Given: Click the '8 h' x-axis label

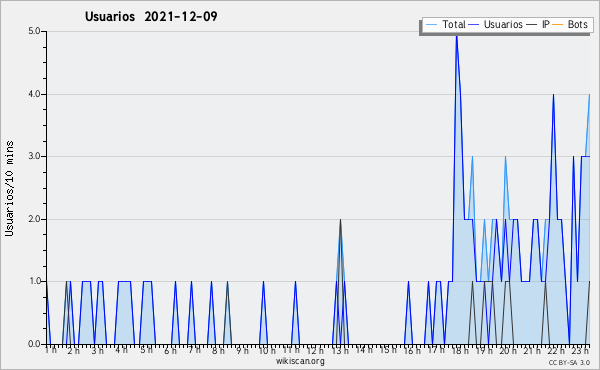Looking at the screenshot, I should pos(218,351).
